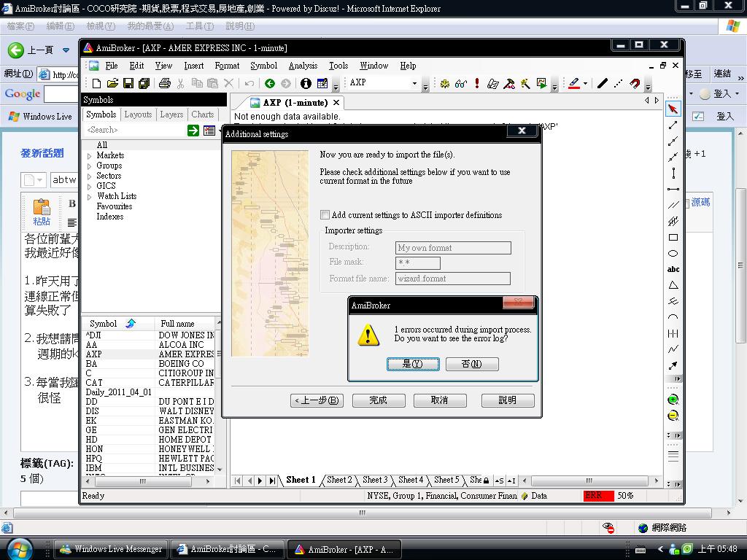This screenshot has height=560, width=747.
Task: Select the abc text tool
Action: tap(673, 269)
